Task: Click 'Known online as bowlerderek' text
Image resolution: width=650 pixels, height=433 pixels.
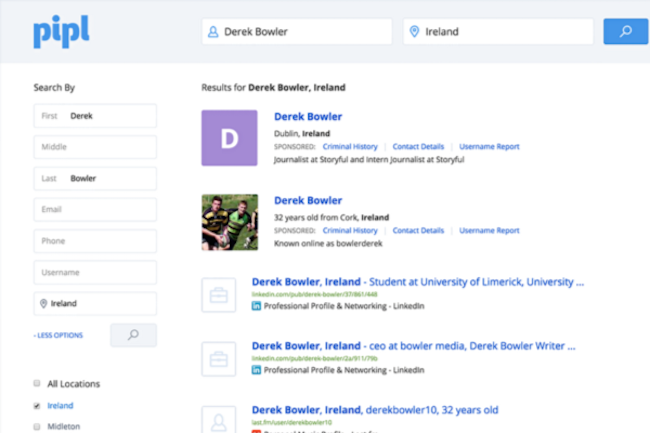Action: pos(328,244)
